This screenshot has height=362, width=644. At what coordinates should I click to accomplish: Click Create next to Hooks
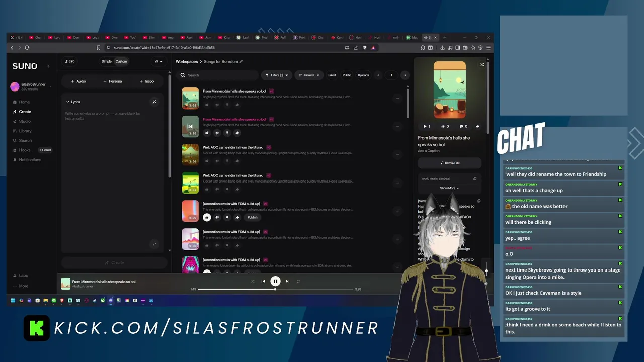point(45,150)
